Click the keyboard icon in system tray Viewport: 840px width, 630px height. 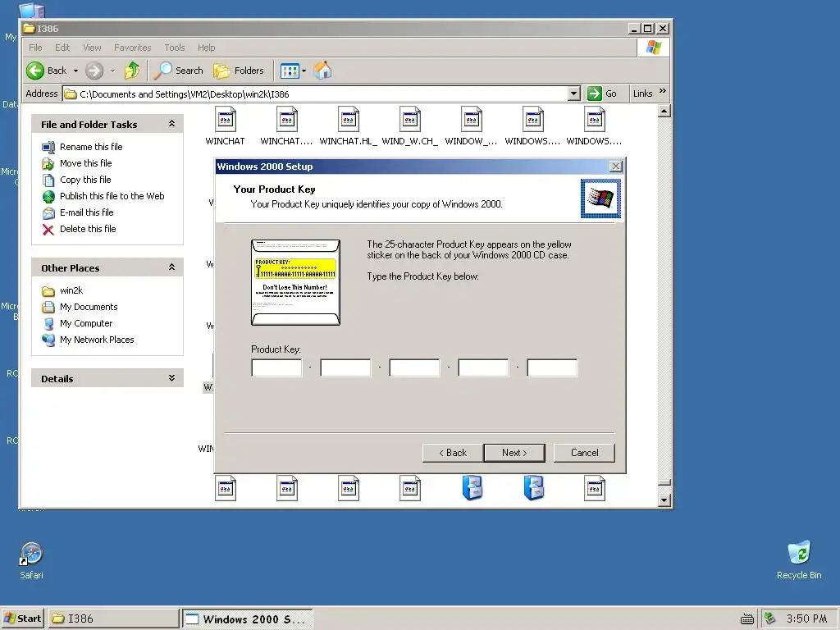pyautogui.click(x=746, y=619)
